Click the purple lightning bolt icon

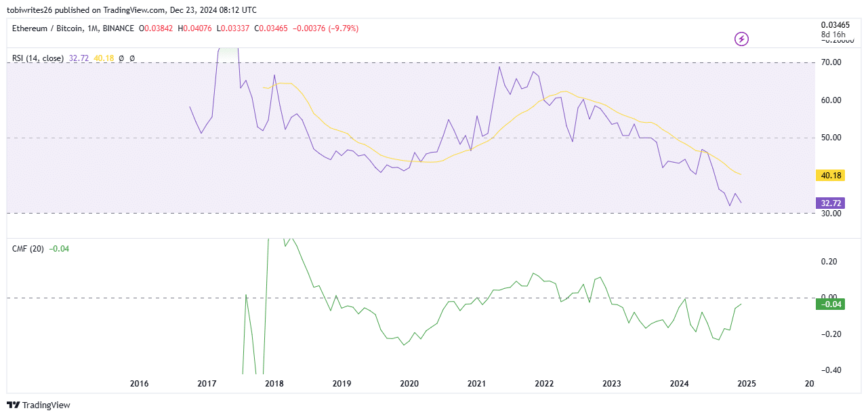point(741,39)
